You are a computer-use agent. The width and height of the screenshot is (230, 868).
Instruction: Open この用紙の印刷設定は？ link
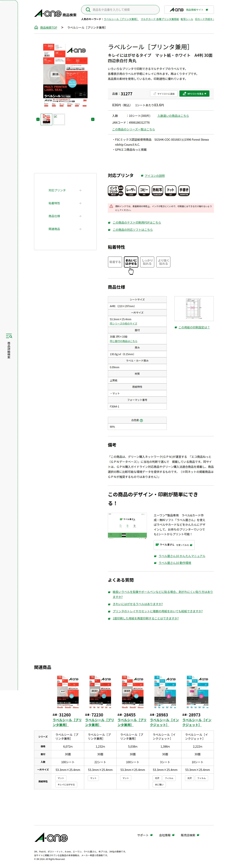(194, 328)
